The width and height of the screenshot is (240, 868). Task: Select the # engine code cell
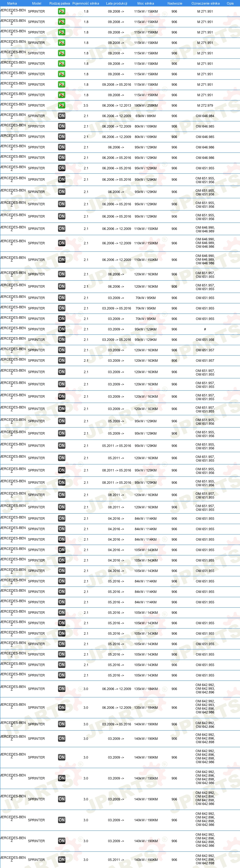click(205, 329)
